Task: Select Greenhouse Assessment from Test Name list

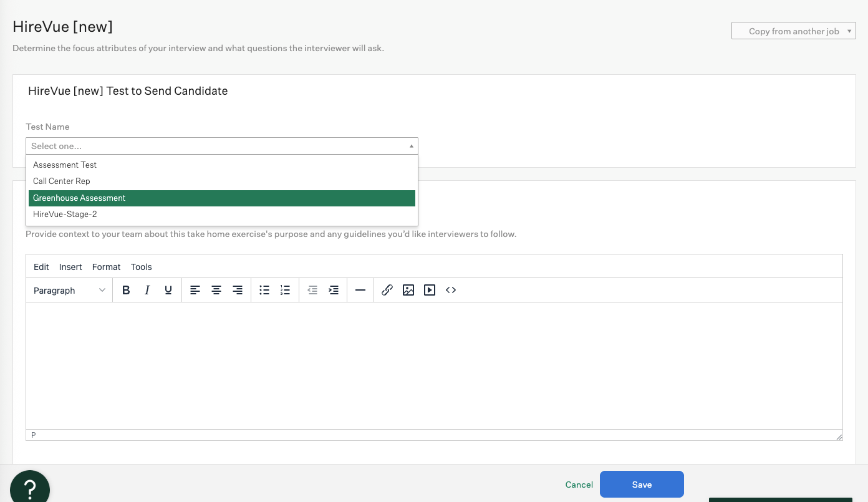Action: click(222, 198)
